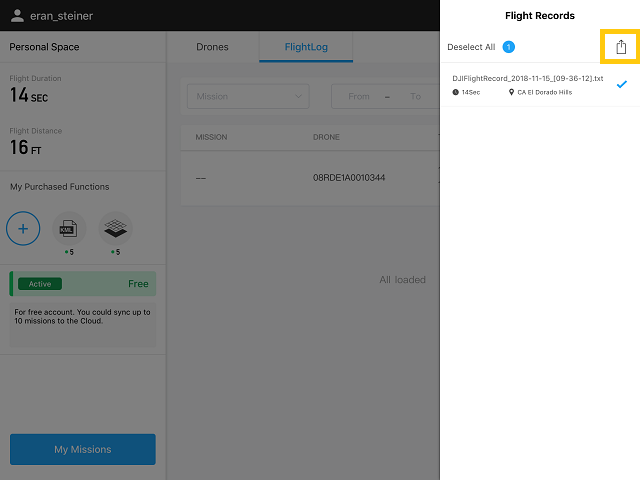The height and width of the screenshot is (480, 640).
Task: Open My Missions button
Action: (83, 449)
